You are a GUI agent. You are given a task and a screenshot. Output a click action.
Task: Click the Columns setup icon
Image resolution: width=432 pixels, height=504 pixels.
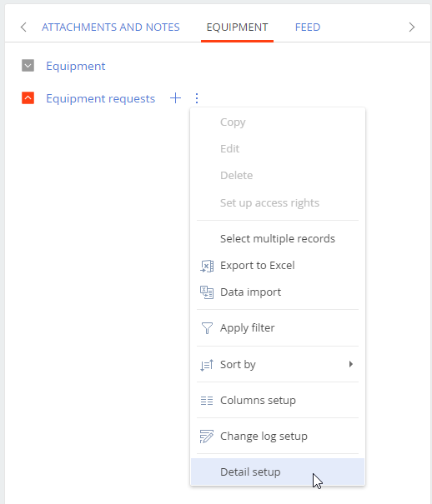[207, 401]
